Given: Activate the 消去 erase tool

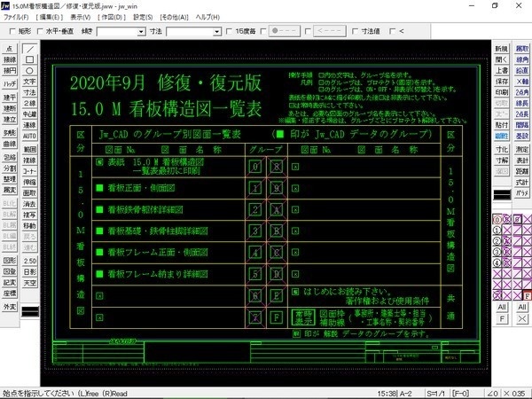Looking at the screenshot, I should click(x=29, y=204).
